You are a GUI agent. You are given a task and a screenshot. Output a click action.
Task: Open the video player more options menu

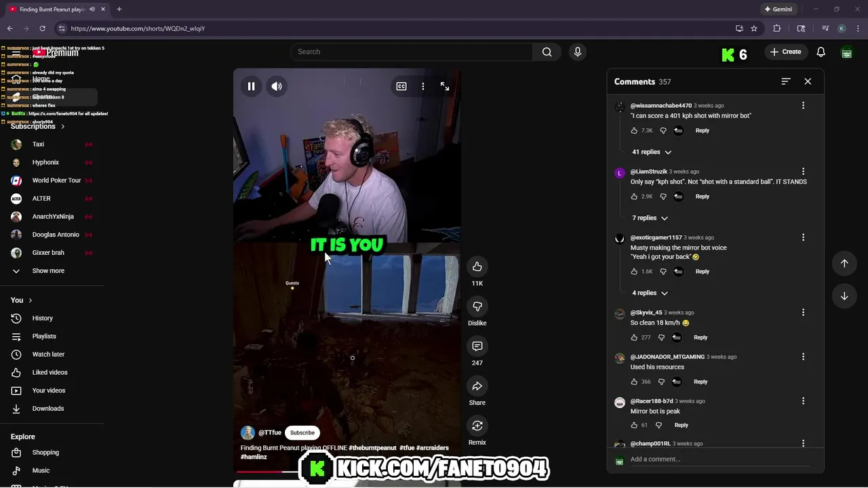click(x=423, y=86)
